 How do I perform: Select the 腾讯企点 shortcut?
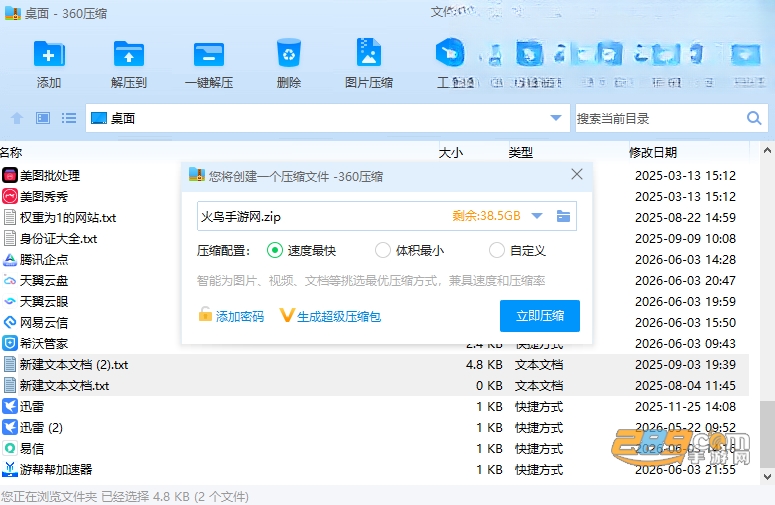35,259
